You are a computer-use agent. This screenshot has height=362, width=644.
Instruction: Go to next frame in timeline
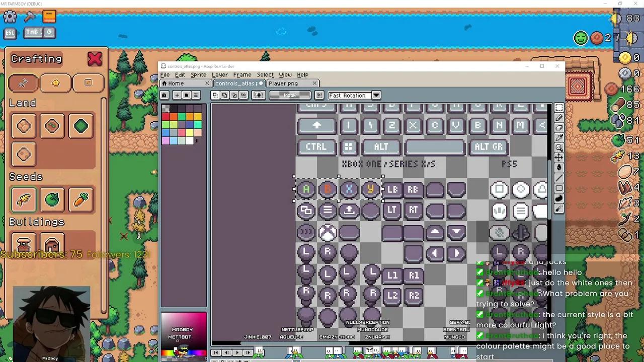click(x=248, y=353)
